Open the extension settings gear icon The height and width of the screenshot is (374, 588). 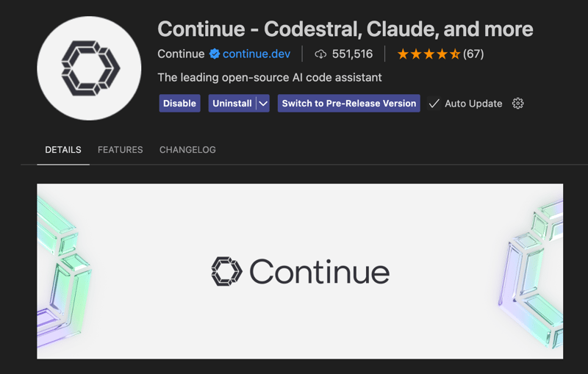(518, 104)
